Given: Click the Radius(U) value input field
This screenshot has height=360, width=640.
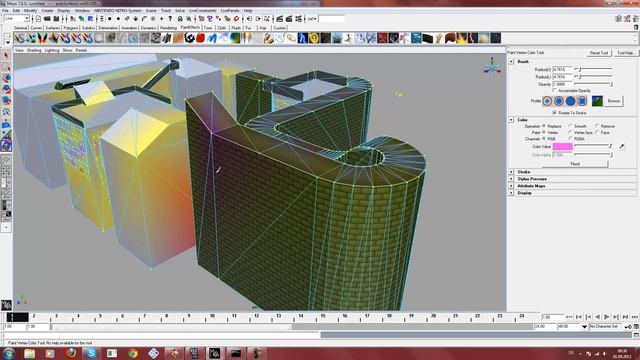Looking at the screenshot, I should pyautogui.click(x=562, y=69).
